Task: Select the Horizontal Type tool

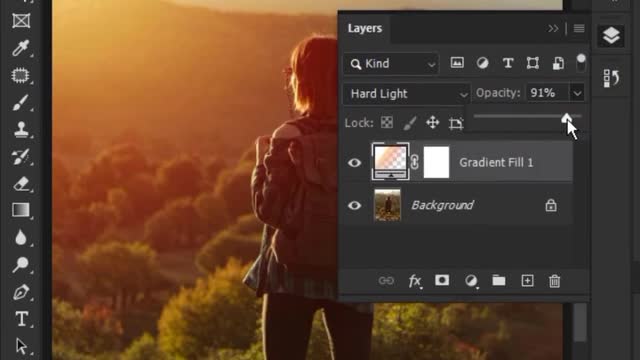Action: point(21,319)
